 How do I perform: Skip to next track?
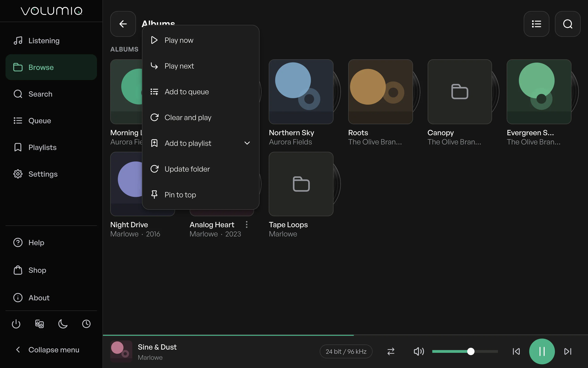[568, 351]
